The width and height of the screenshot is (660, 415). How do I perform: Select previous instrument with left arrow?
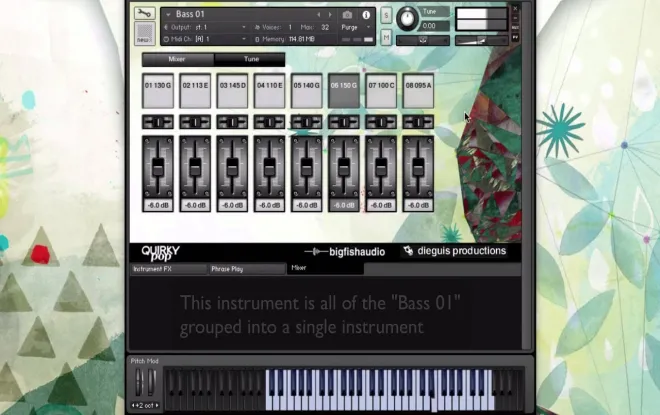pos(319,15)
